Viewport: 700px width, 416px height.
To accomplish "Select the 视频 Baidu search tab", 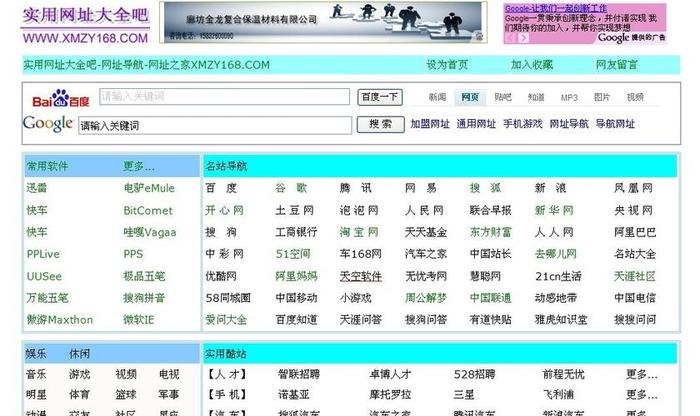I will [x=635, y=97].
